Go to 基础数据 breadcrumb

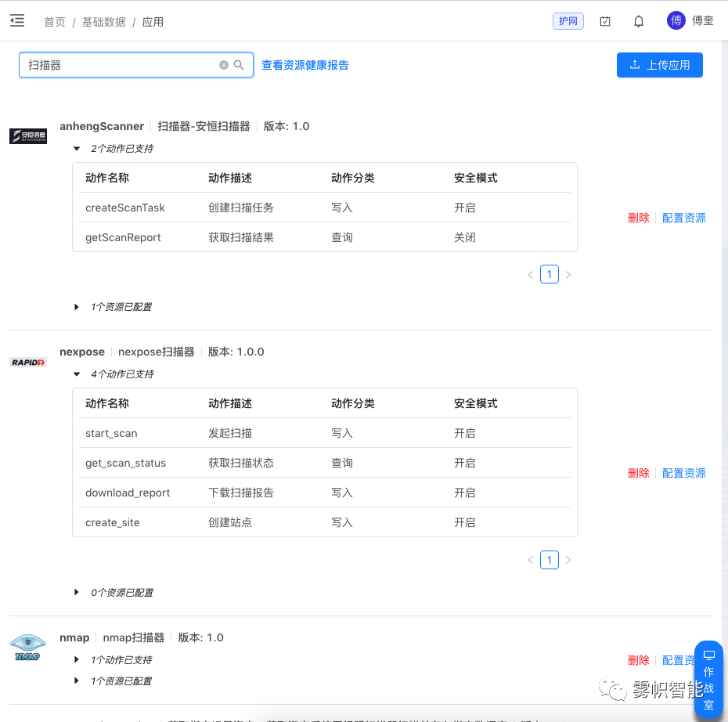(x=104, y=22)
